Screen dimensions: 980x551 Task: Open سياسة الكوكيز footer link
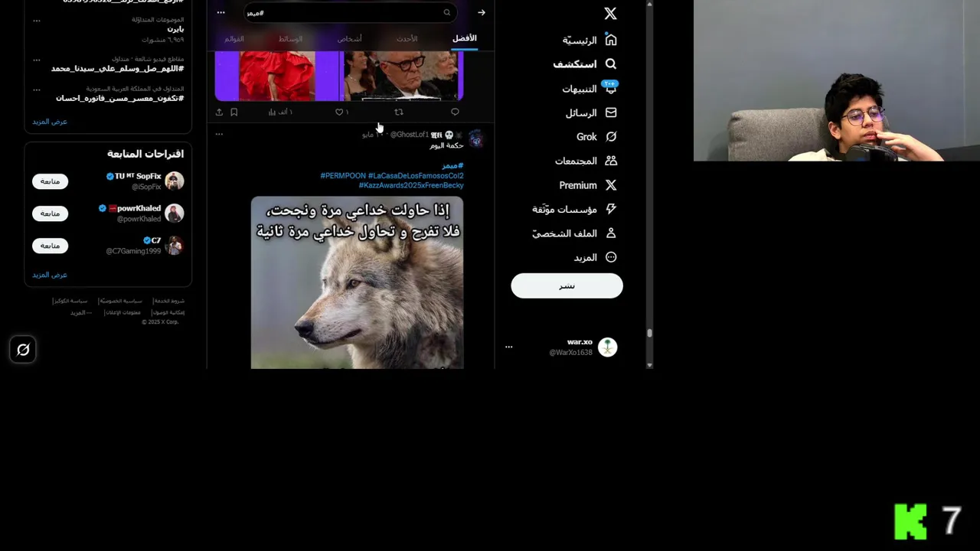pyautogui.click(x=70, y=301)
